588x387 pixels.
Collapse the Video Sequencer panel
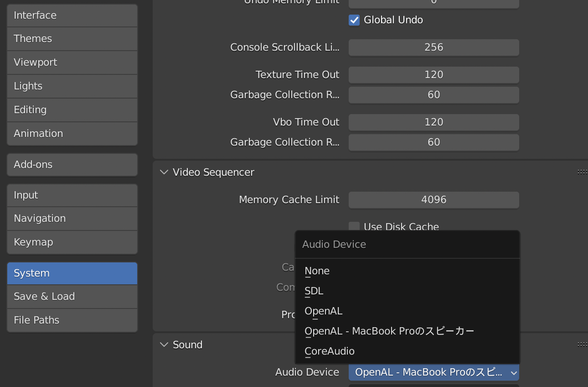click(x=164, y=173)
